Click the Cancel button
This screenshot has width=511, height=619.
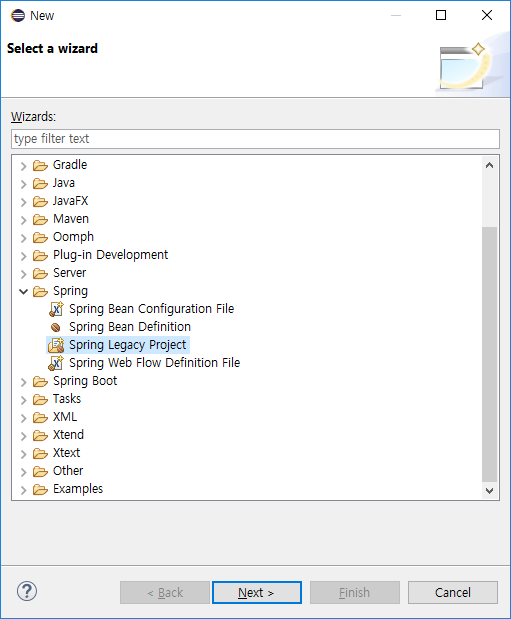click(453, 592)
